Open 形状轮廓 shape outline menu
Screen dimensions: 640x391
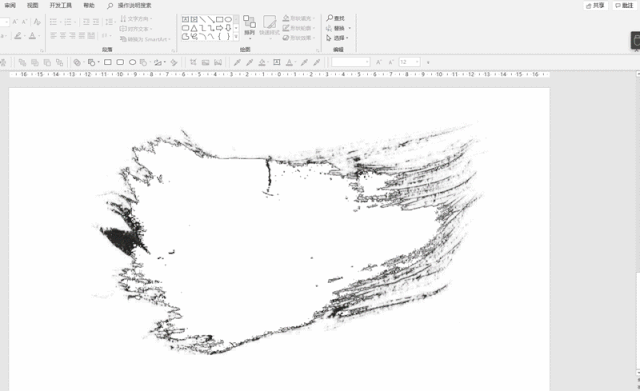pos(299,28)
